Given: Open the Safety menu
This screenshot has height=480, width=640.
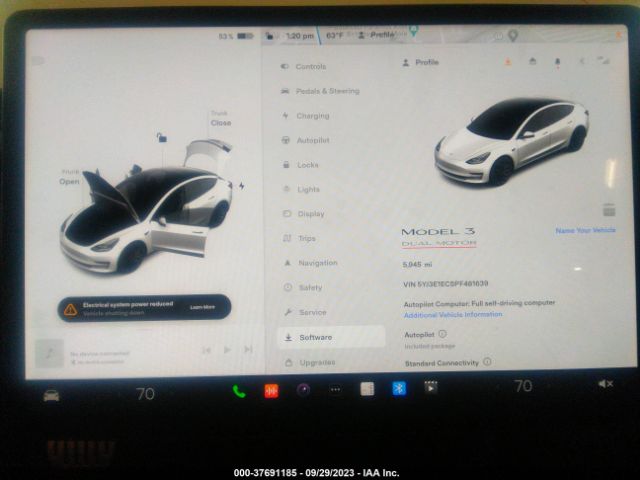Looking at the screenshot, I should click(x=303, y=288).
